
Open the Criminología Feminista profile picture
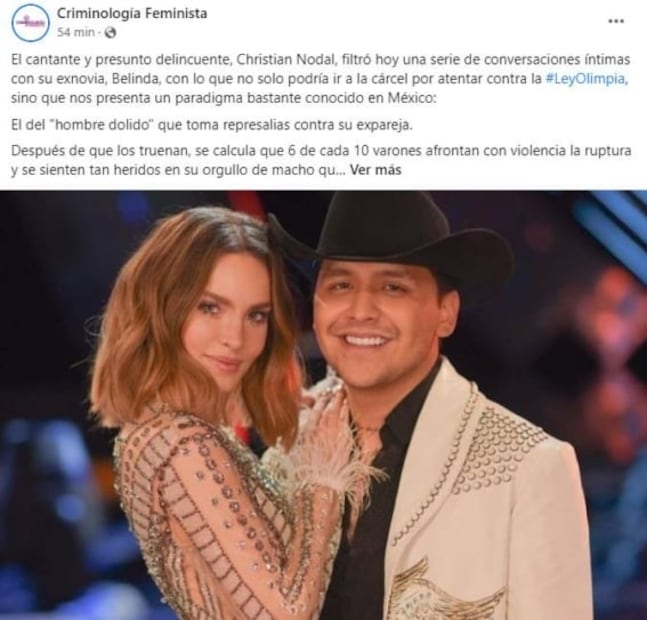click(30, 23)
